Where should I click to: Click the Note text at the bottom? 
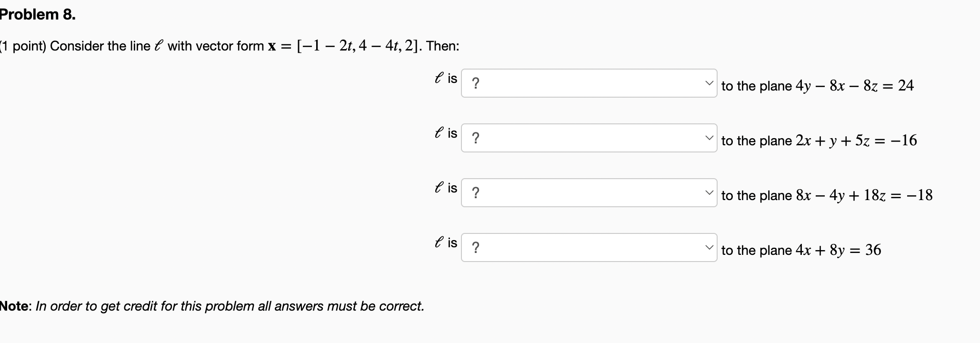[x=212, y=306]
